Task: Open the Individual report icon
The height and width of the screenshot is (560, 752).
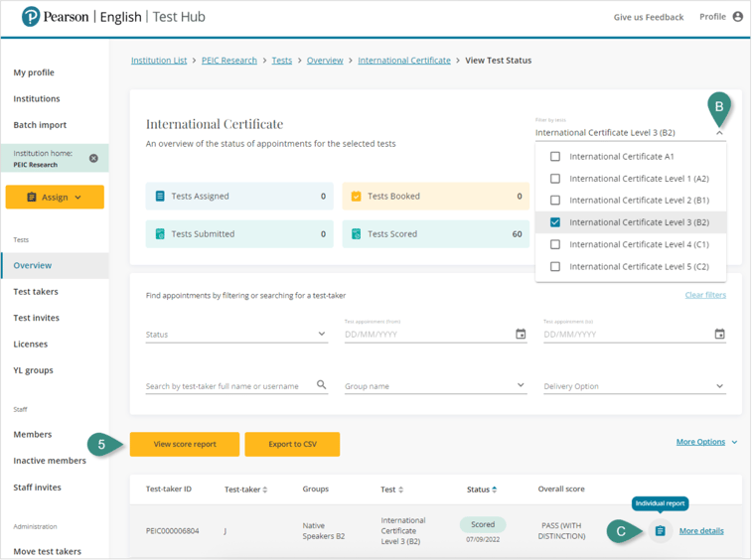Action: tap(660, 531)
